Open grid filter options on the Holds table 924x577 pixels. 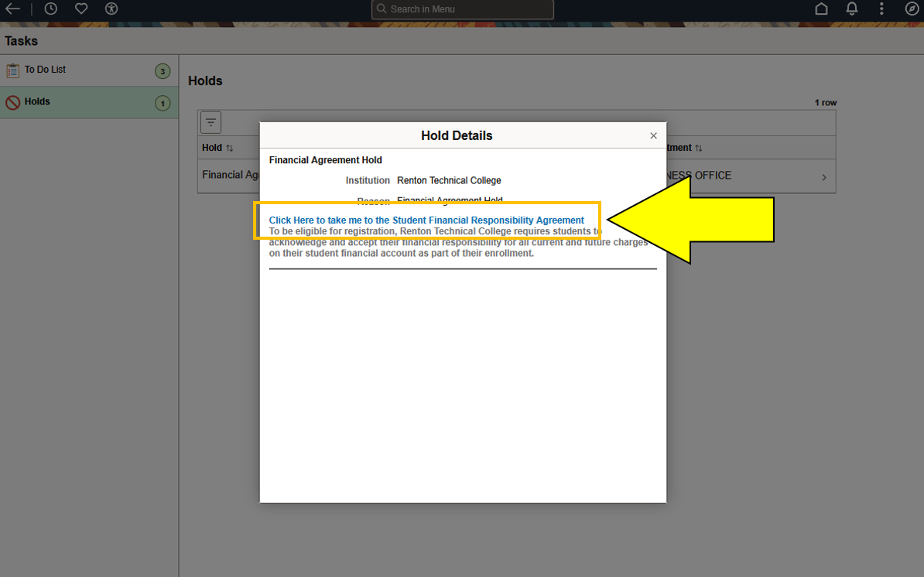click(210, 121)
